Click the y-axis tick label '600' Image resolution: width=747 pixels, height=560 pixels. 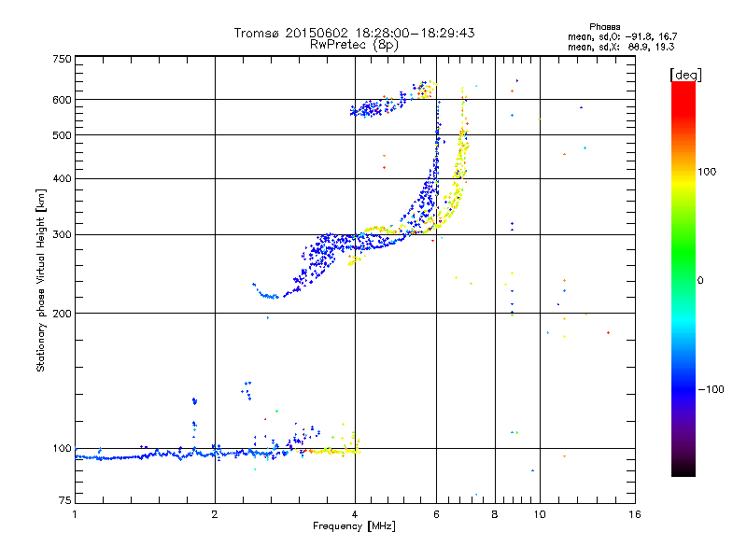point(62,100)
